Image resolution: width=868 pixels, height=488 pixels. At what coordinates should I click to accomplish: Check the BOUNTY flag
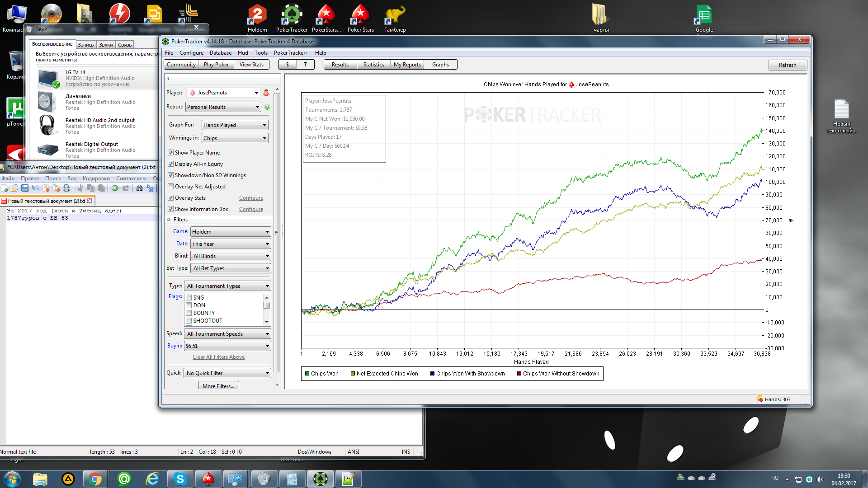189,313
